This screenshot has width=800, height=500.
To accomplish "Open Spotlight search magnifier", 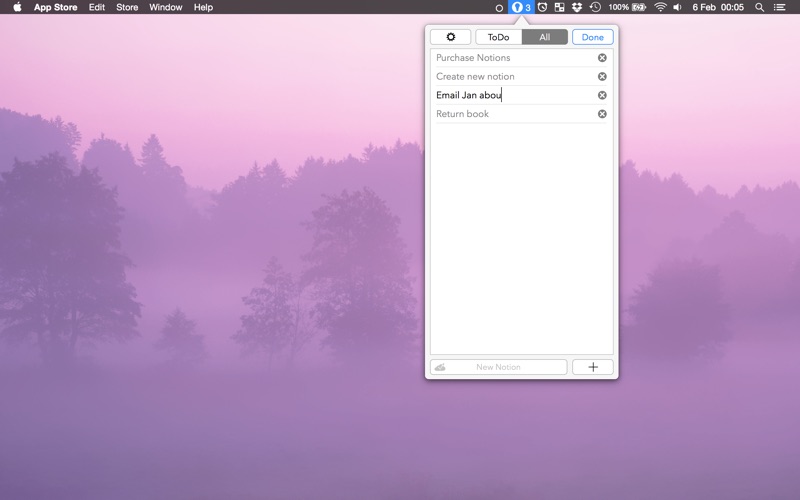I will click(x=759, y=7).
